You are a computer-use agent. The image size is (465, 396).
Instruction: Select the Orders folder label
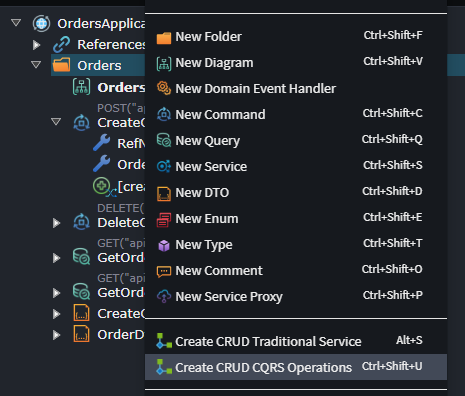(99, 66)
